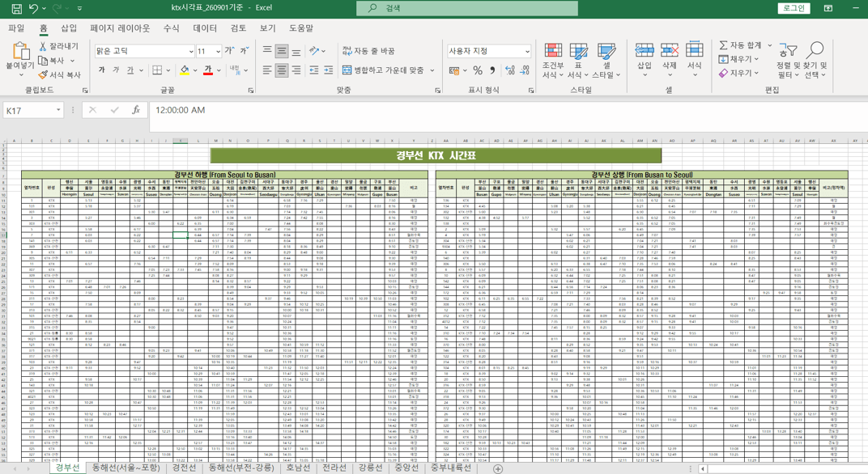Align text left horizontally
The height and width of the screenshot is (474, 868).
[267, 70]
